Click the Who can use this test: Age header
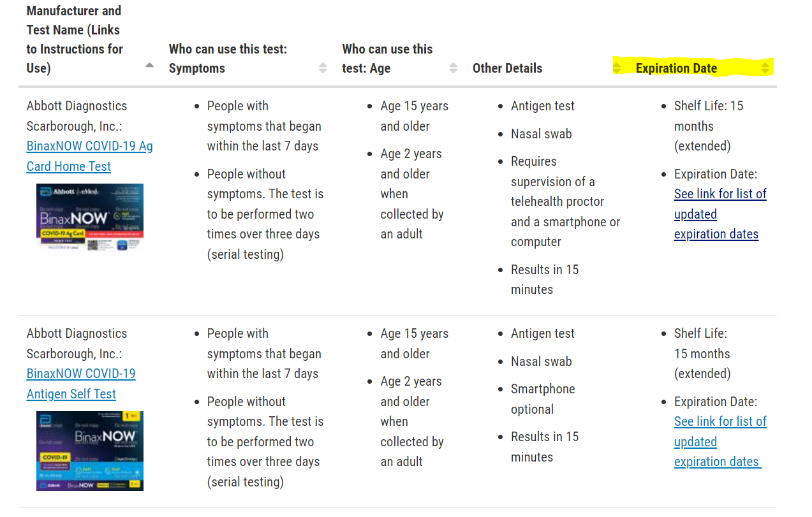 [387, 59]
